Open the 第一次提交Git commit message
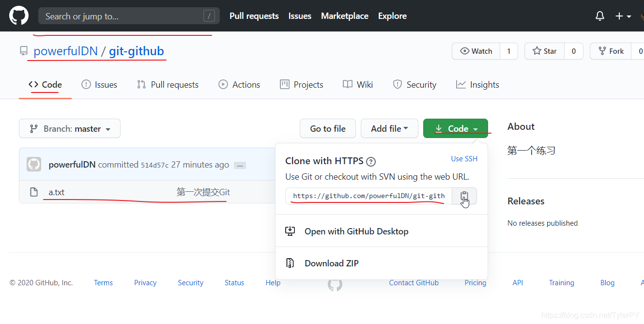The height and width of the screenshot is (324, 644). click(203, 192)
